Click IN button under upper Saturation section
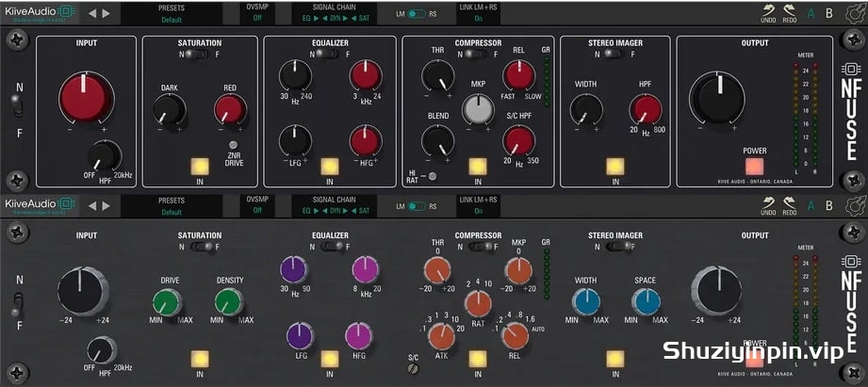The height and width of the screenshot is (387, 868). [x=200, y=167]
